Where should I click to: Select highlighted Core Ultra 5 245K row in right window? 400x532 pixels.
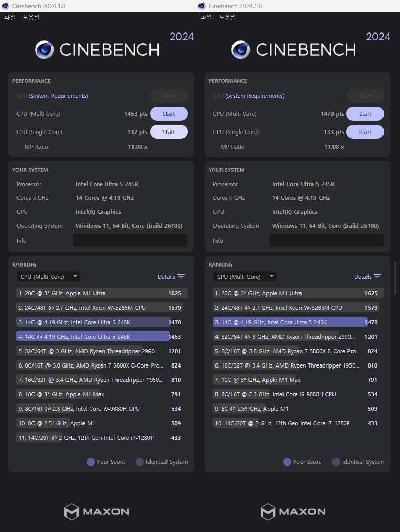(x=298, y=322)
